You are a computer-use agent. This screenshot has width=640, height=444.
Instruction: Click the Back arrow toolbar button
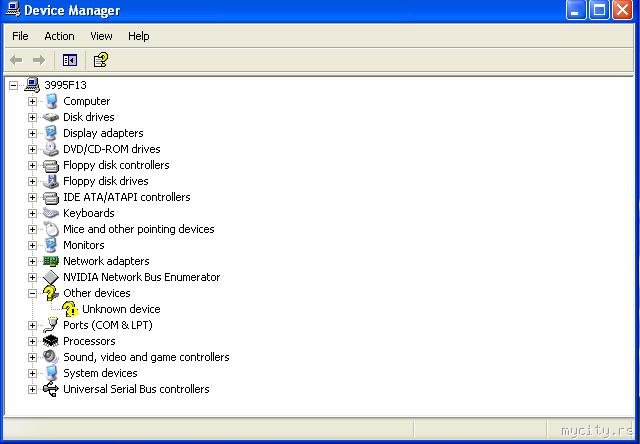16,60
